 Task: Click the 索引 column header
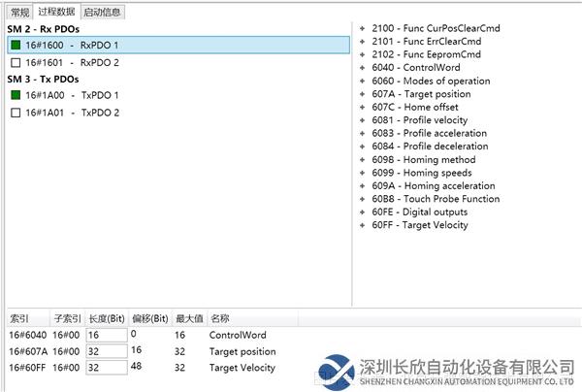19,318
